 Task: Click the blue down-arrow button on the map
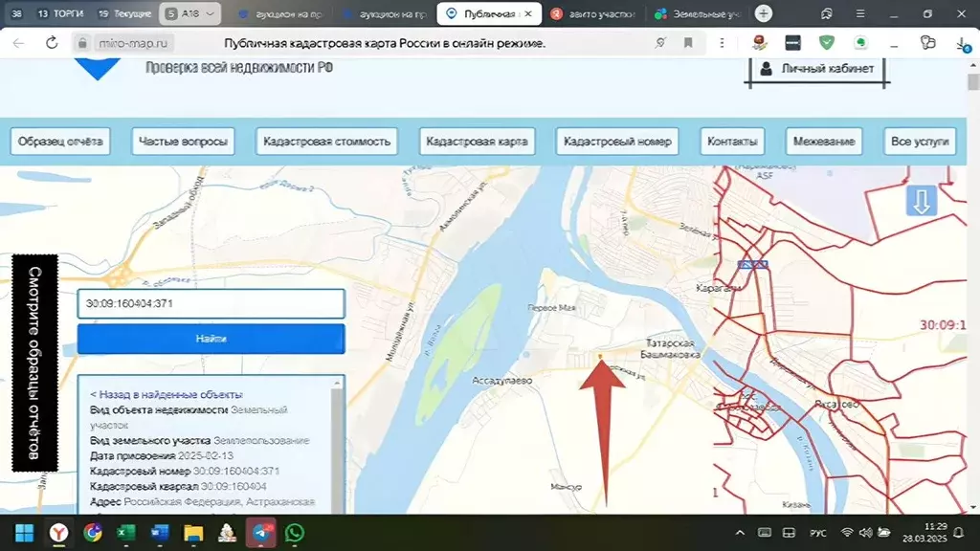922,201
